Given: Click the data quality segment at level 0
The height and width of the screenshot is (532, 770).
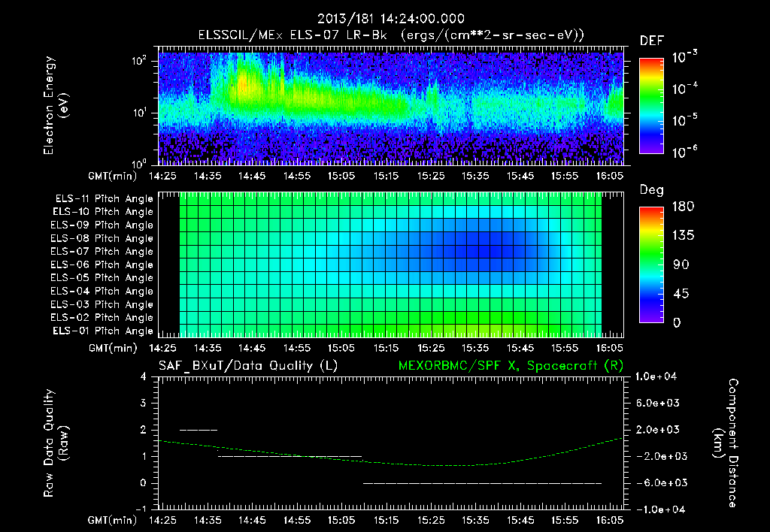Looking at the screenshot, I should point(482,483).
